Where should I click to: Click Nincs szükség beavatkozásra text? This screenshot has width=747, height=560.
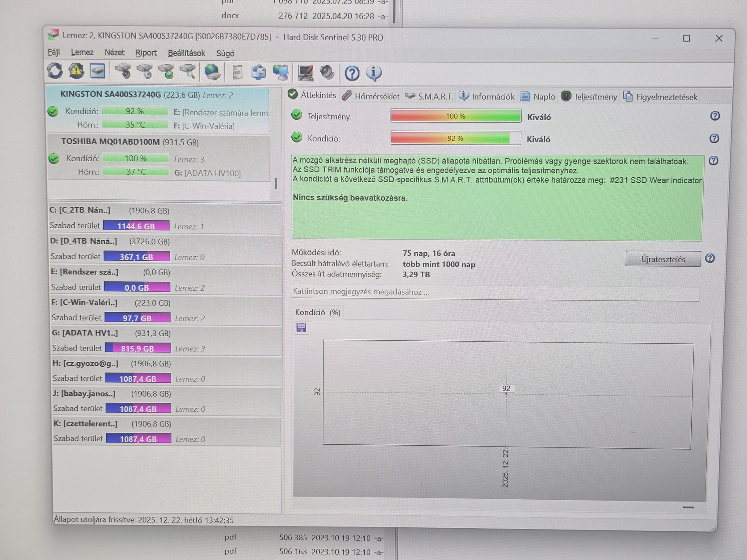coord(350,198)
